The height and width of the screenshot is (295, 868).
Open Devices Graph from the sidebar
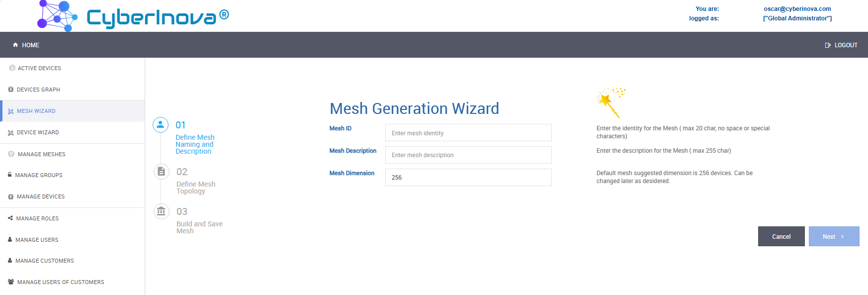tap(38, 90)
